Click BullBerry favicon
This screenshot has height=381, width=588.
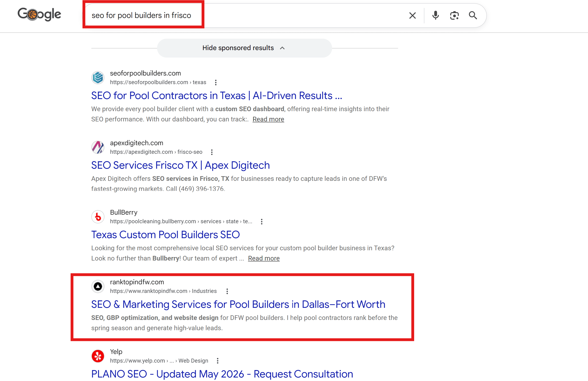coord(98,217)
